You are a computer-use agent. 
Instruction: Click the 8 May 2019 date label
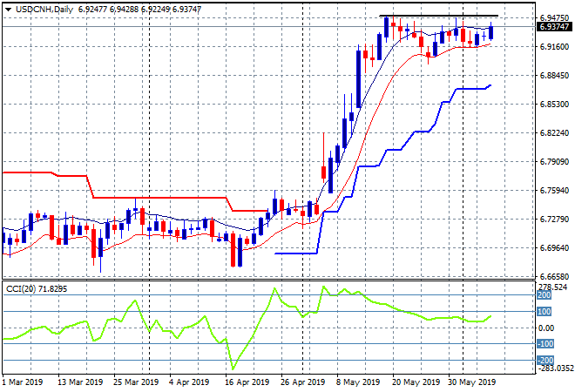point(358,382)
